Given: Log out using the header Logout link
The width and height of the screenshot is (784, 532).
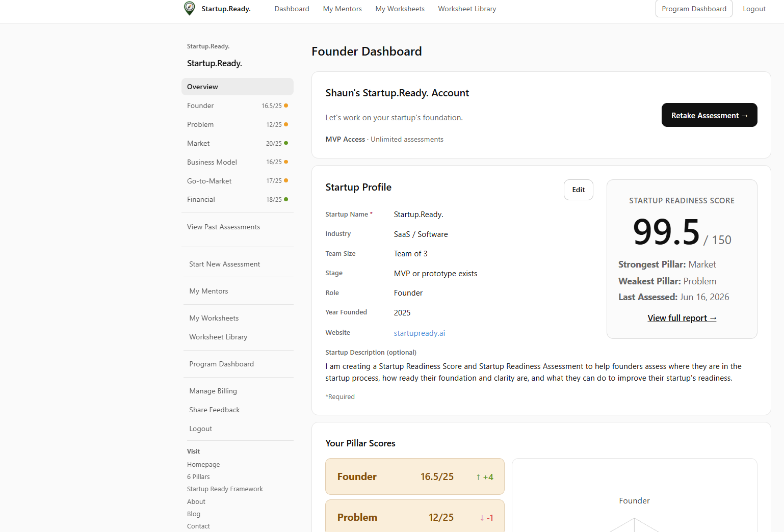Looking at the screenshot, I should tap(754, 9).
